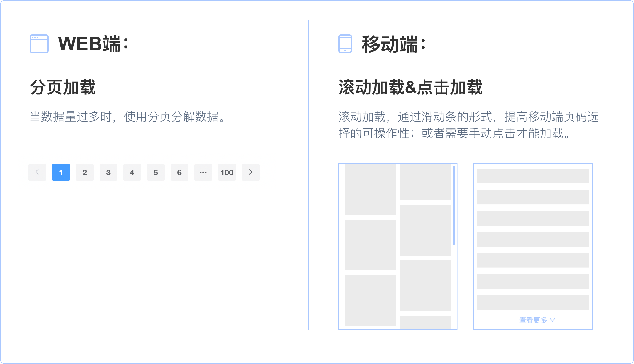Click the WEB browser window icon
The height and width of the screenshot is (364, 634).
[39, 44]
